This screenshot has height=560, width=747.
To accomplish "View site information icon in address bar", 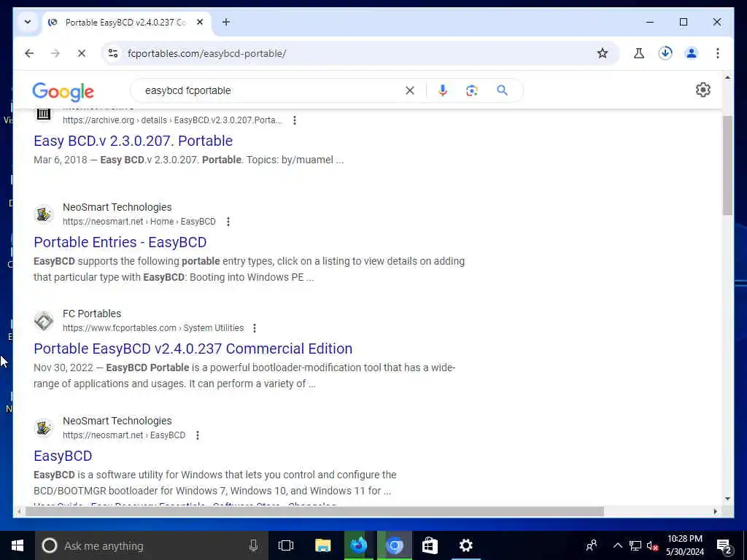I will tap(113, 53).
